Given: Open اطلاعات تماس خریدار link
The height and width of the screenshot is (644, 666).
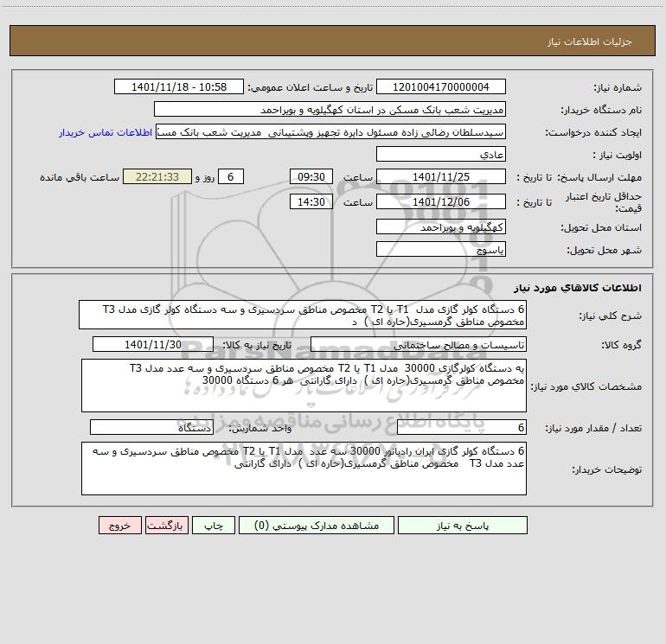Looking at the screenshot, I should [106, 132].
